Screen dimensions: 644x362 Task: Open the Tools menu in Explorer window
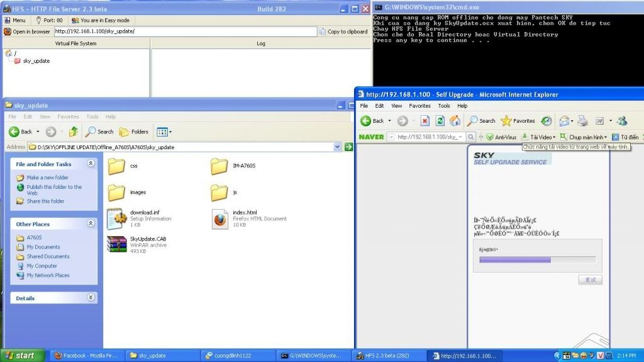point(92,117)
